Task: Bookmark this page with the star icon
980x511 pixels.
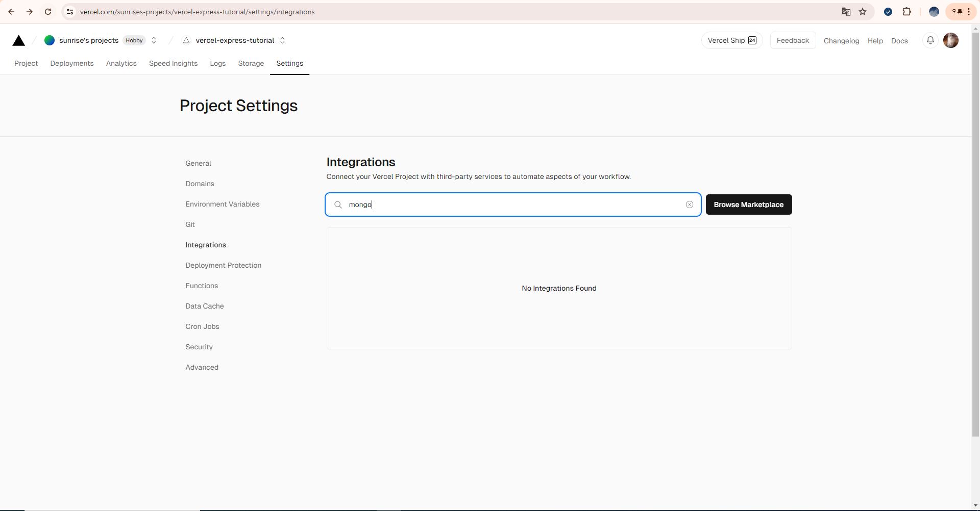Action: click(x=863, y=12)
